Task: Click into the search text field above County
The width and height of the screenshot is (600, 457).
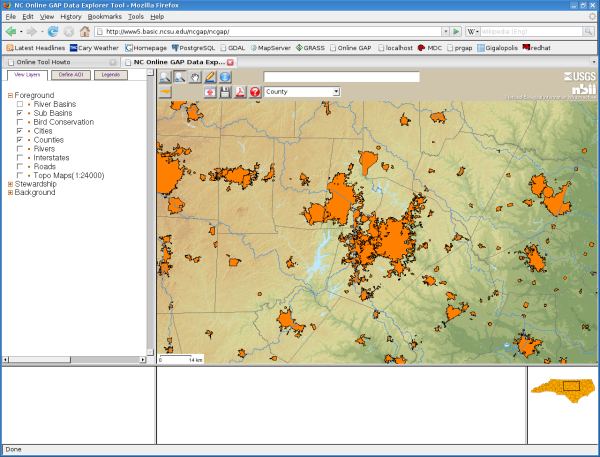Action: 341,77
